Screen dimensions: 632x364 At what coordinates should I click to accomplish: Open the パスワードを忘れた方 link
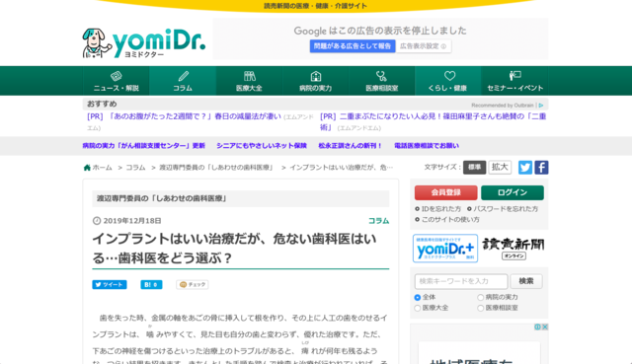[x=506, y=209]
